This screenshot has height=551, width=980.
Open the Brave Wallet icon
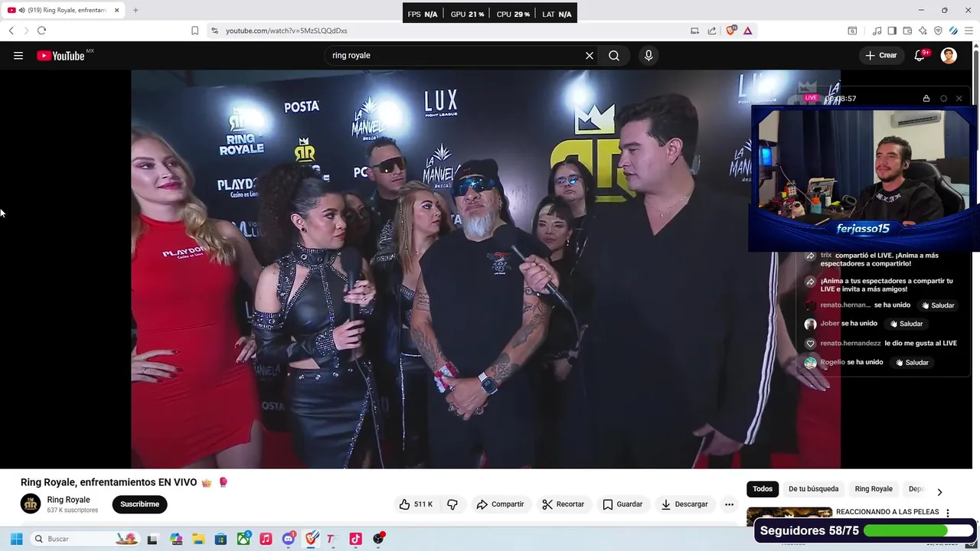907,31
